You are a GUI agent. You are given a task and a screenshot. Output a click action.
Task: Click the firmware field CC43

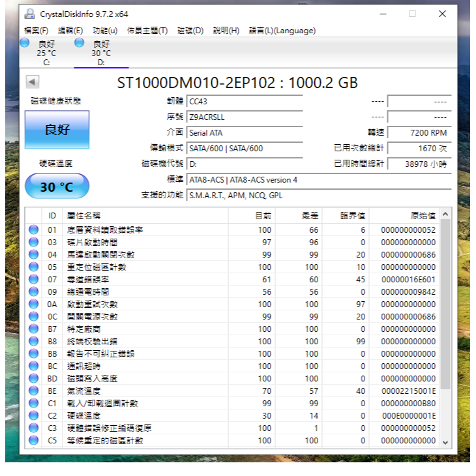245,101
